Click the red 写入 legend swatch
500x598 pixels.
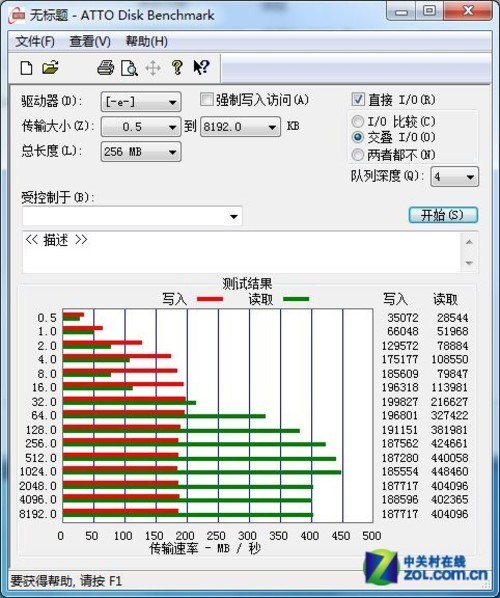[x=210, y=299]
